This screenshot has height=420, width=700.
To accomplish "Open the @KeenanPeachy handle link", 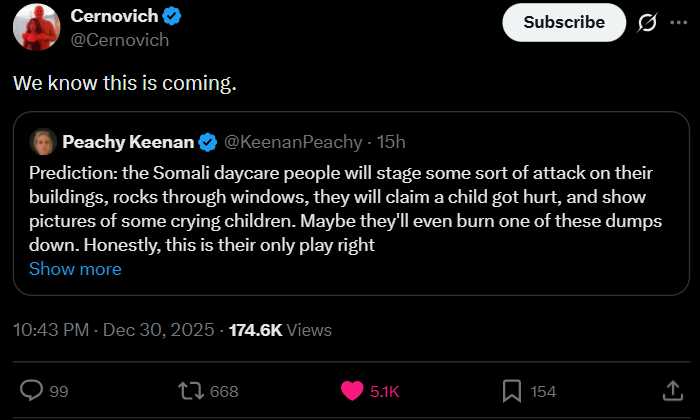I will [288, 142].
